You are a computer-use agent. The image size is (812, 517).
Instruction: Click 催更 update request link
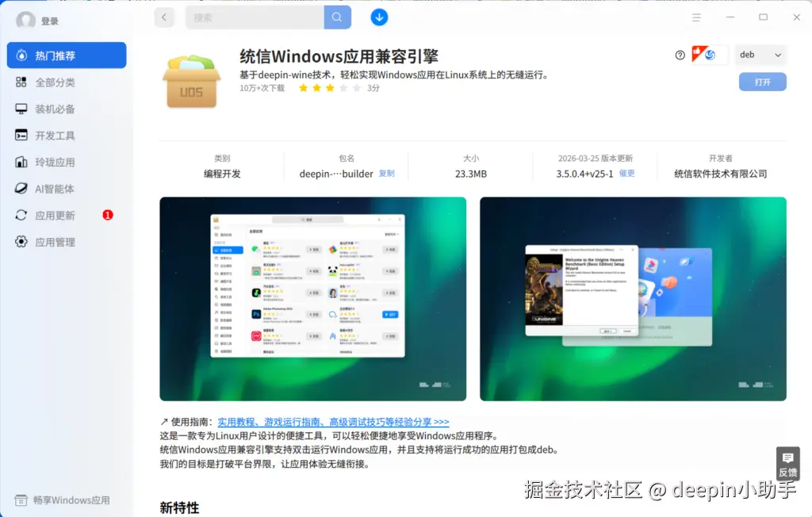(626, 174)
